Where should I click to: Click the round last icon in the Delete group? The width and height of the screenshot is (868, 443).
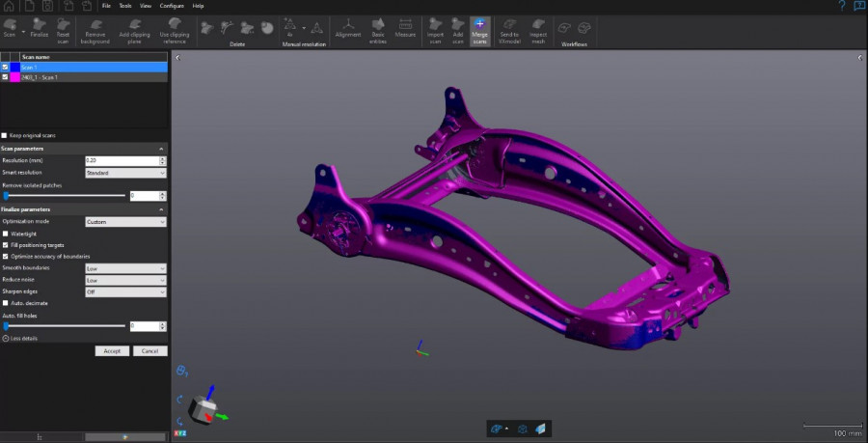pos(267,28)
